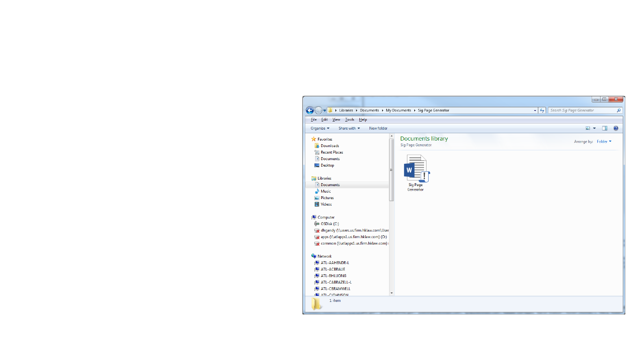The height and width of the screenshot is (362, 644).
Task: Click the Change your view icon
Action: pos(588,128)
